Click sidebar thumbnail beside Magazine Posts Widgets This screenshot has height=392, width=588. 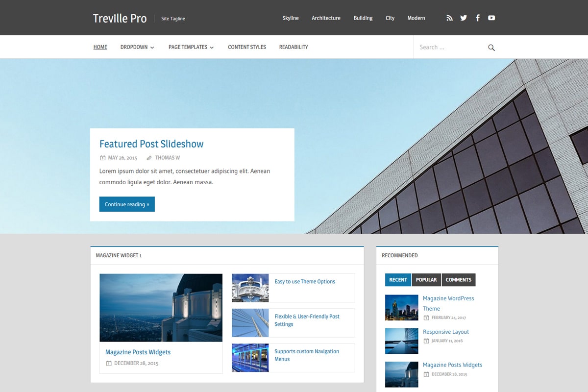click(402, 374)
